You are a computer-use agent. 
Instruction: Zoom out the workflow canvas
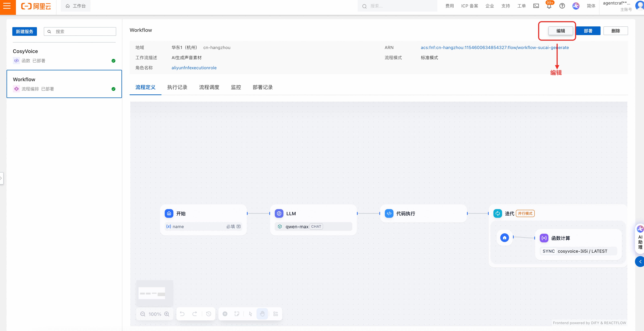143,314
